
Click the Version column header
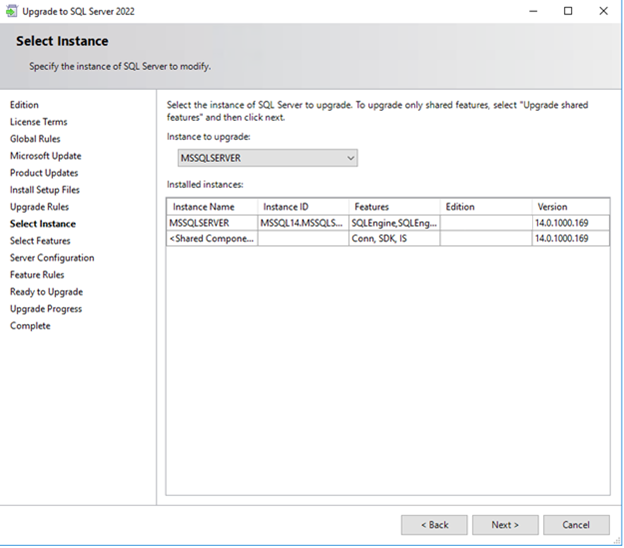pos(571,207)
